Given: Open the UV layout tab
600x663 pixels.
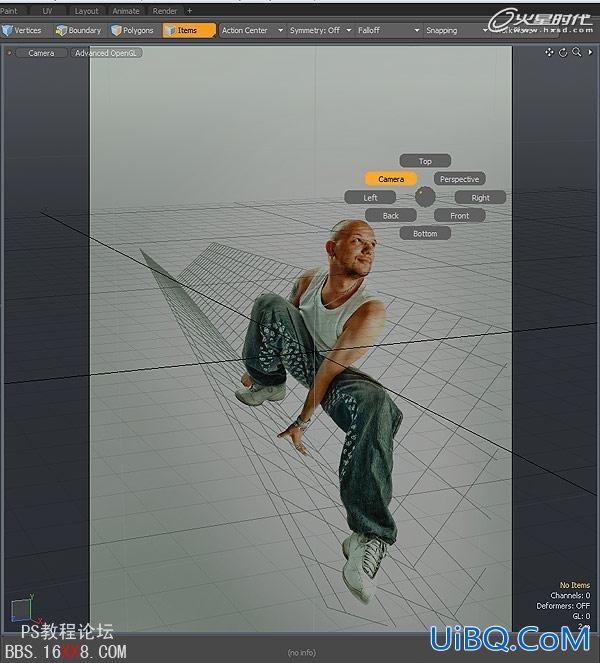Looking at the screenshot, I should pyautogui.click(x=47, y=11).
